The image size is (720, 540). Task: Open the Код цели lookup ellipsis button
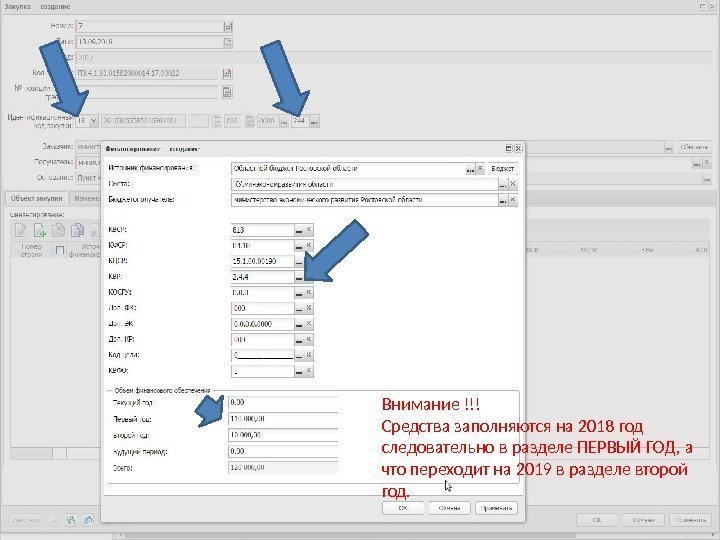coord(299,355)
